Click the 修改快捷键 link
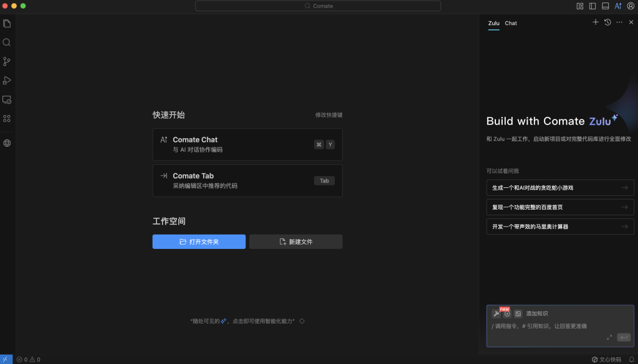 coord(328,115)
